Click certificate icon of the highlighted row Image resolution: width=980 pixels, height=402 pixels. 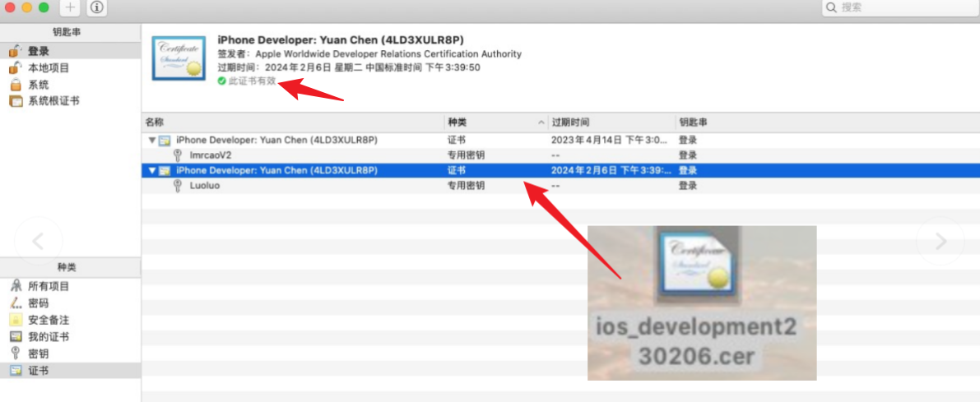point(165,170)
